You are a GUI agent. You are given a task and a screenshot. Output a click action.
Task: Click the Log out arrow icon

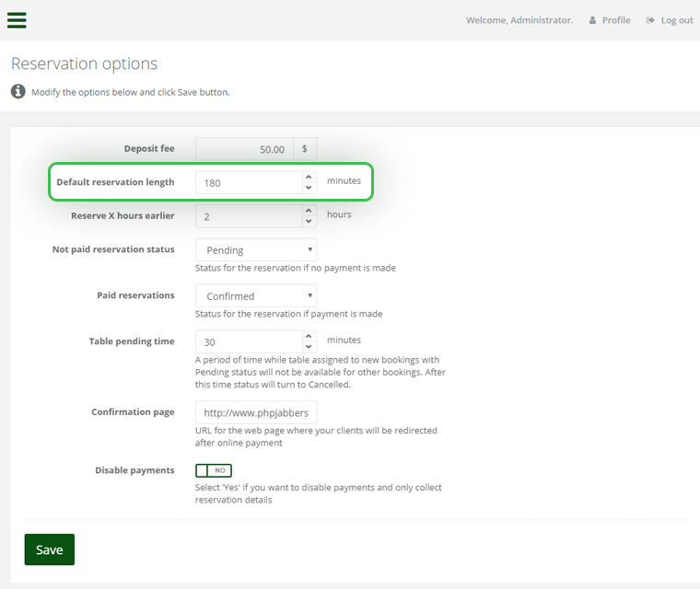point(650,20)
